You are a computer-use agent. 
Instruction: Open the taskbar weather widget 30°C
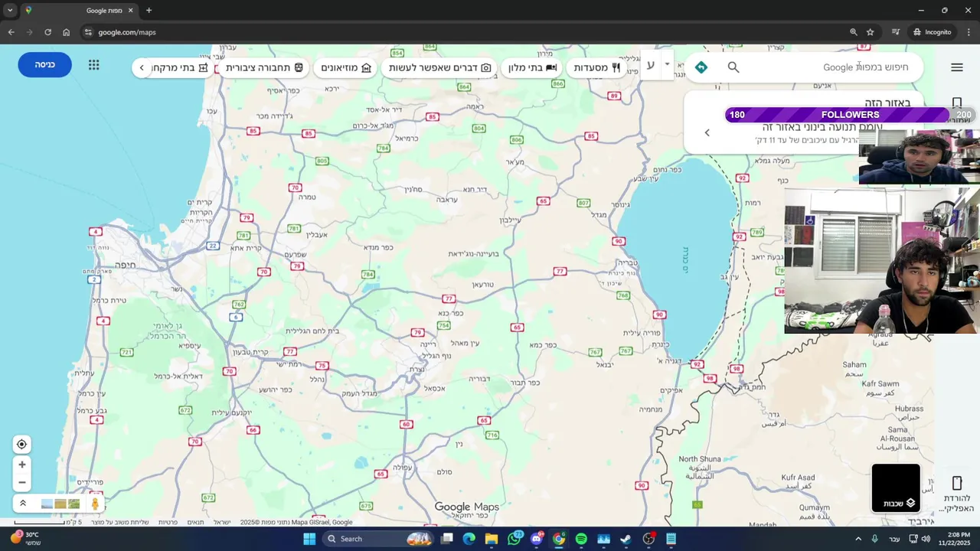tap(25, 539)
